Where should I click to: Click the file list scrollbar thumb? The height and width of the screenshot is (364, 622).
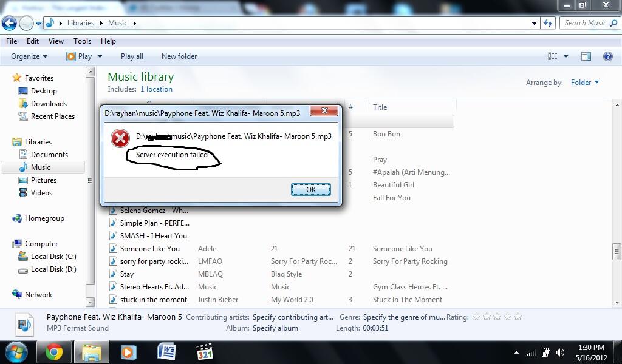pos(617,252)
